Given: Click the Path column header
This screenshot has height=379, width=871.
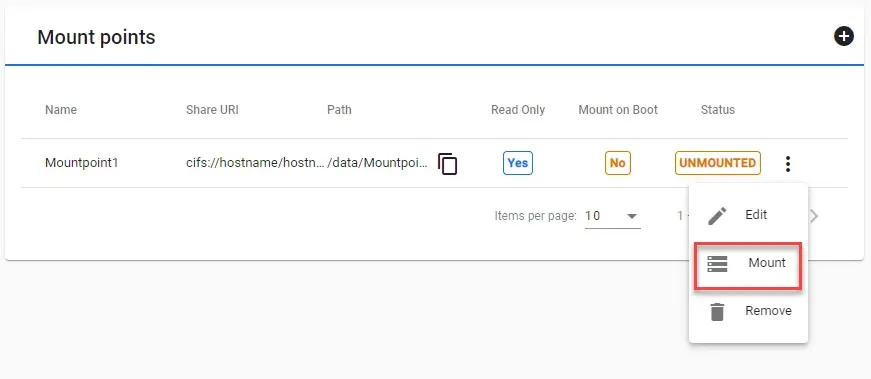Looking at the screenshot, I should tap(339, 109).
